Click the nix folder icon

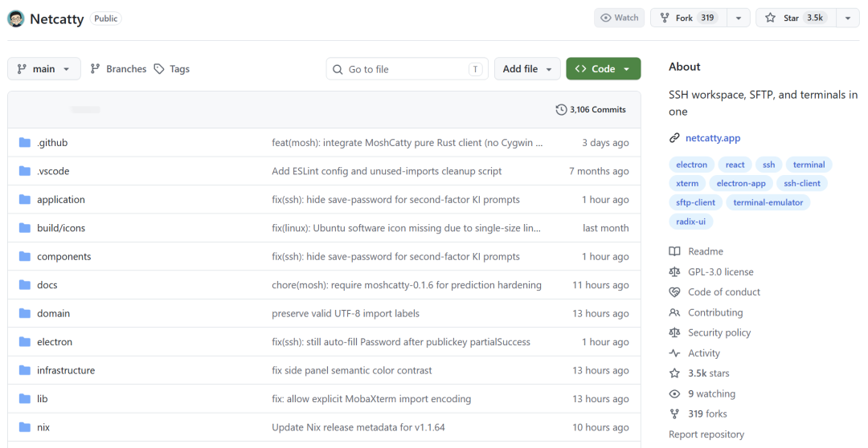[24, 428]
